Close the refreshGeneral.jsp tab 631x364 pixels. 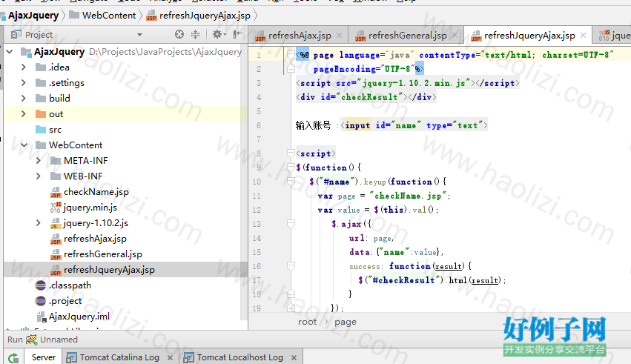point(455,36)
